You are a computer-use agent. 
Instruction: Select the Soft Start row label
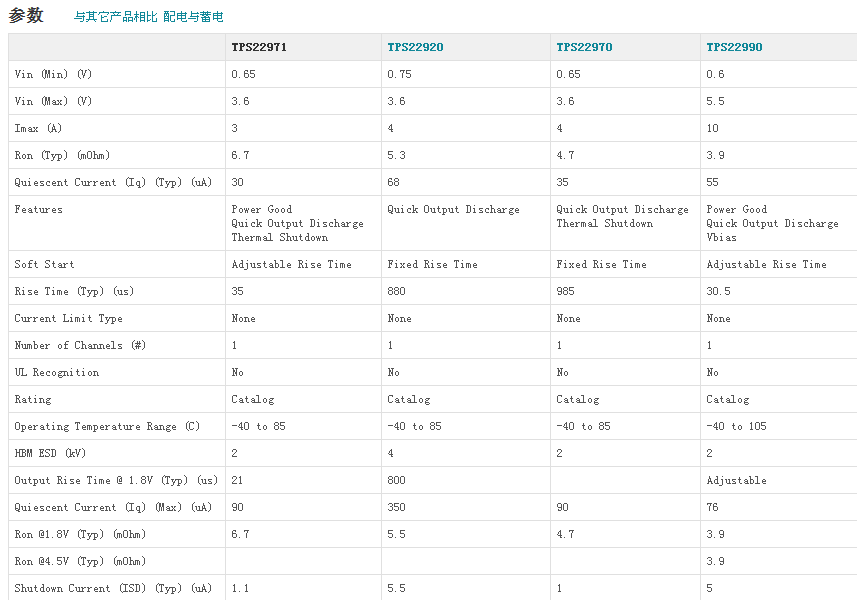[x=44, y=264]
